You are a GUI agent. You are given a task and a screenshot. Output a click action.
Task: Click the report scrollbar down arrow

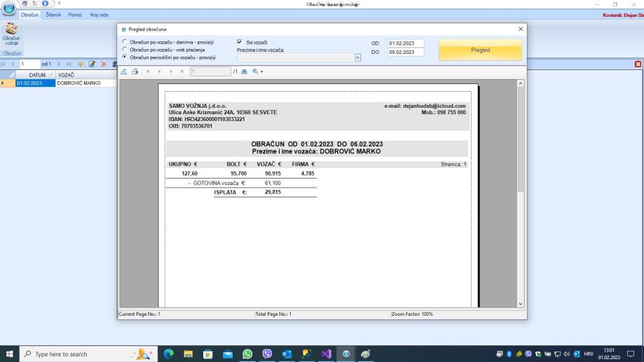pyautogui.click(x=521, y=304)
